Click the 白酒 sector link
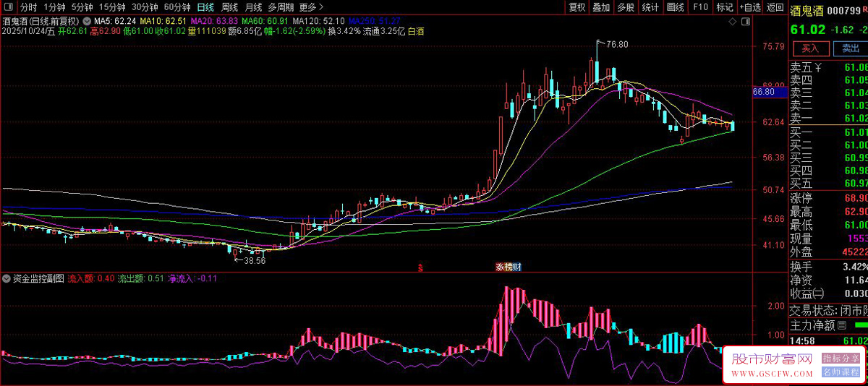Screen dimensions: 868x386 click(416, 32)
